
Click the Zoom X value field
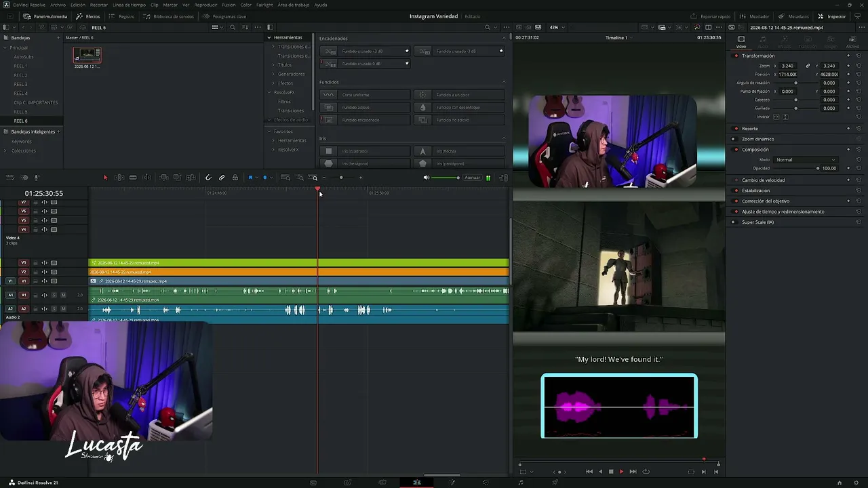coord(788,66)
